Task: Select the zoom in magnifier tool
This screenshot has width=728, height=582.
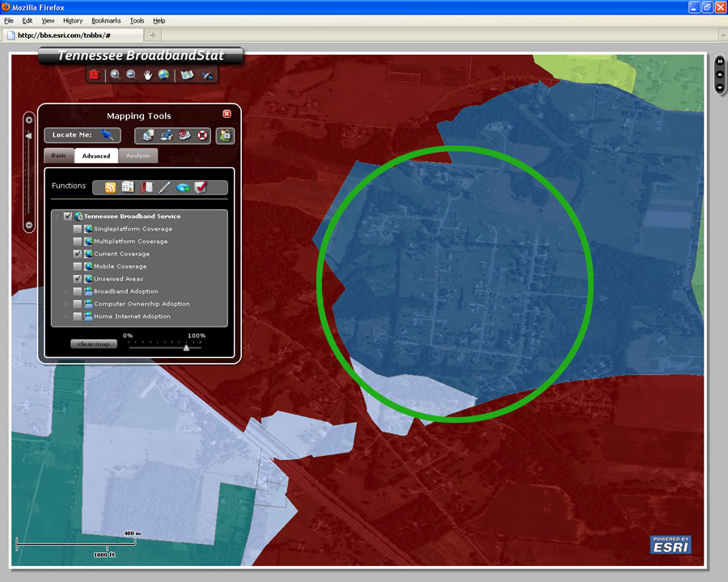Action: point(115,74)
